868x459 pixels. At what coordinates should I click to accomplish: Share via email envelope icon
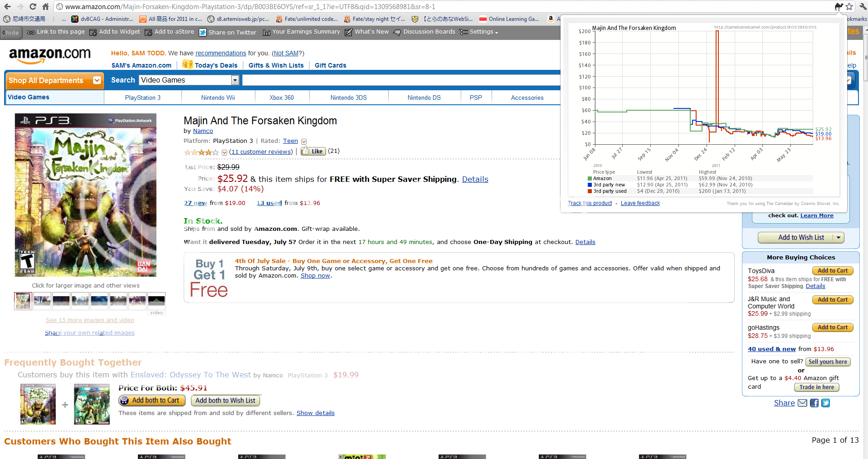click(x=802, y=403)
